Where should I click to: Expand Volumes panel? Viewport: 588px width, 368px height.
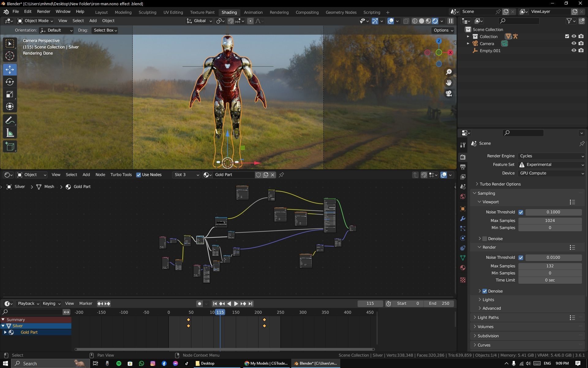(485, 327)
